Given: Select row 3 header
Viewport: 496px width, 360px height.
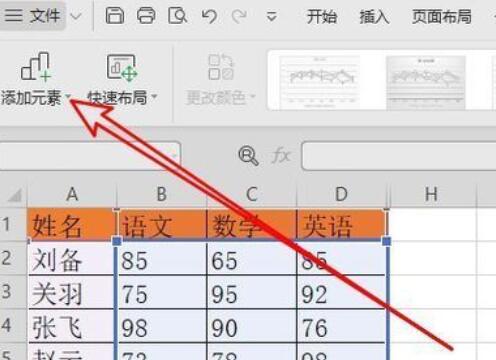Looking at the screenshot, I should tap(13, 292).
